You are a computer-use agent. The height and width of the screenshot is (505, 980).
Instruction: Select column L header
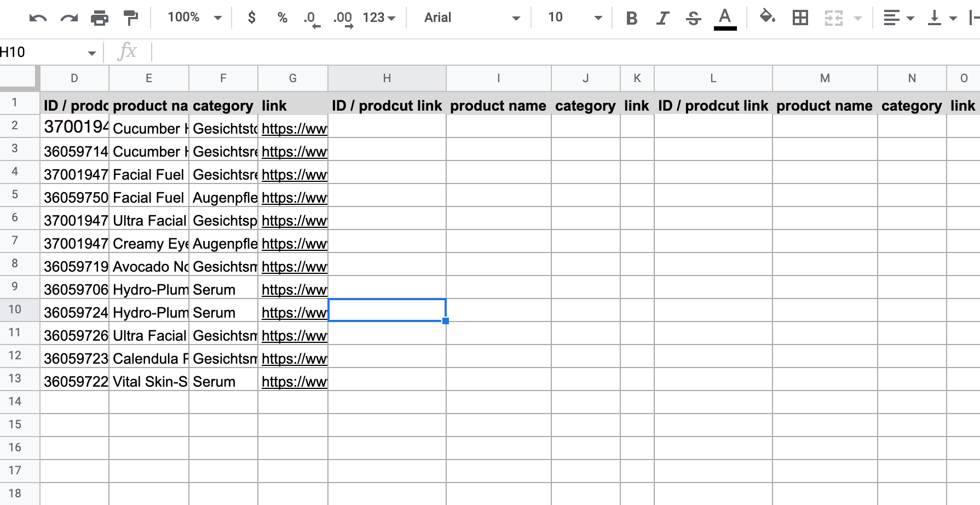point(713,78)
